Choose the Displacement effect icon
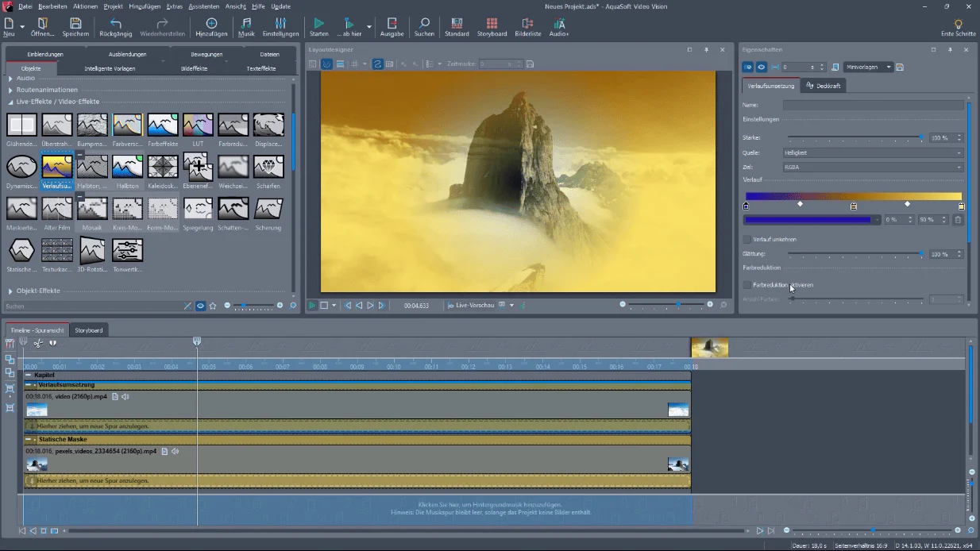This screenshot has width=980, height=551. (x=268, y=125)
